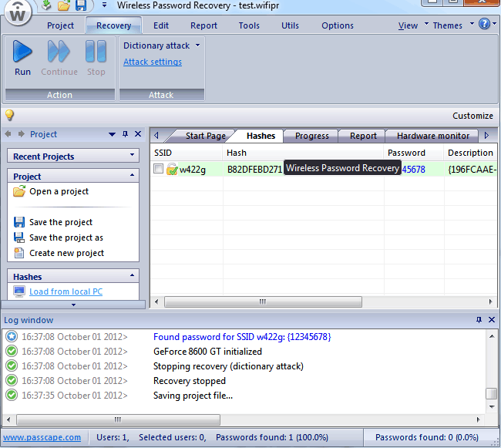Click the log window vertical scroll-up arrow
501x448 pixels.
492,336
